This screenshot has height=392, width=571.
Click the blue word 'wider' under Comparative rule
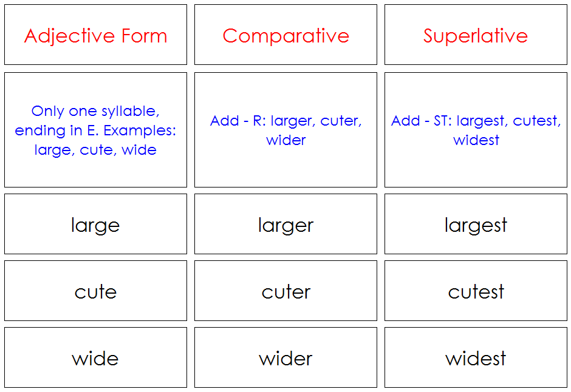[285, 140]
